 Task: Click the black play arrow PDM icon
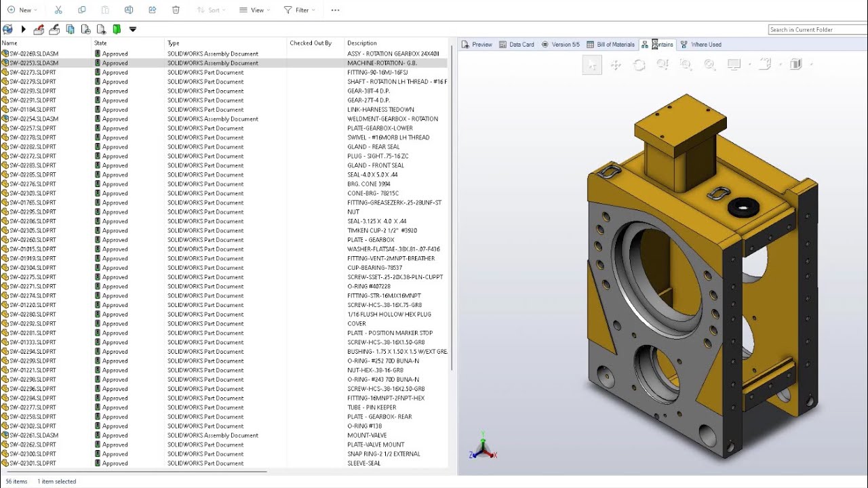(x=23, y=29)
